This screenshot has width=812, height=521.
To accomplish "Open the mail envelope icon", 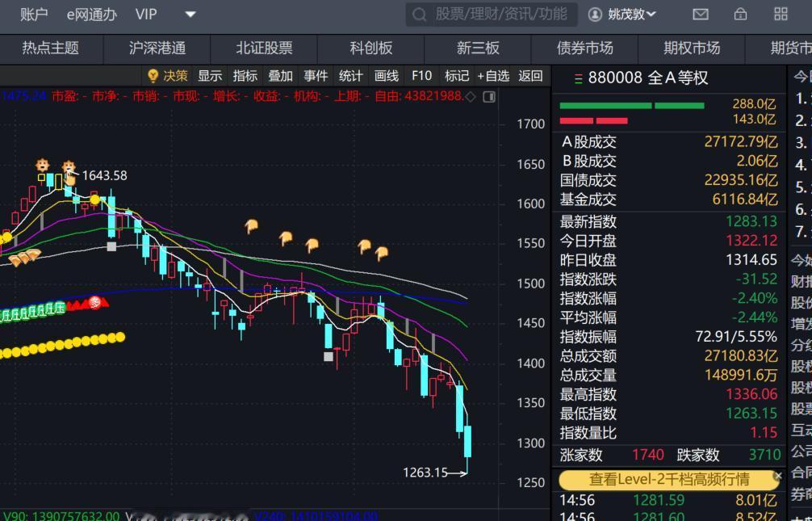I will click(700, 15).
